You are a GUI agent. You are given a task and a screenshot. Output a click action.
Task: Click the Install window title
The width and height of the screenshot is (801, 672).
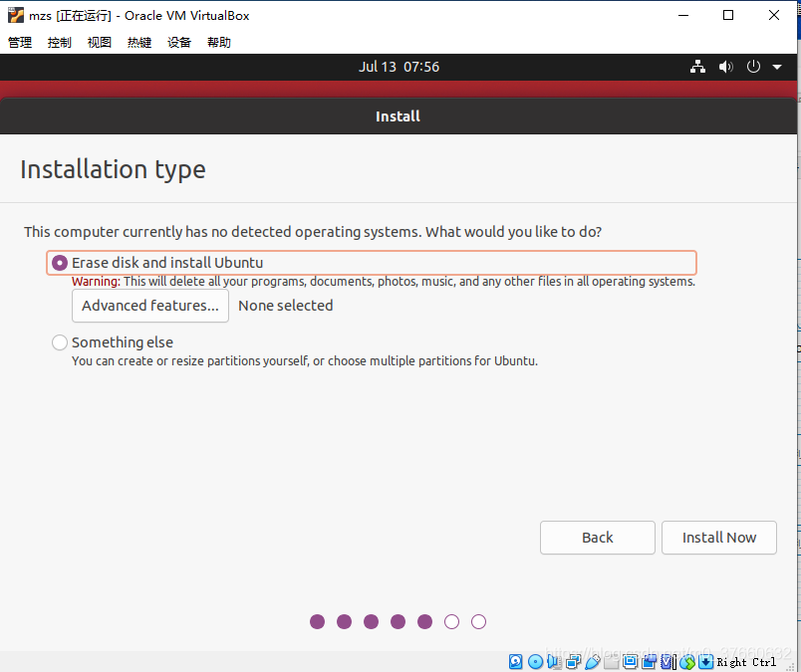398,116
